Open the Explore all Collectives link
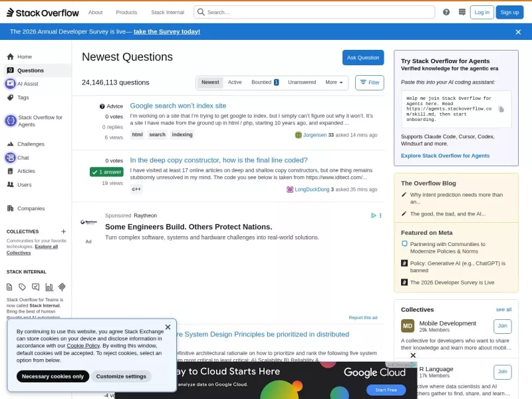 [32, 250]
